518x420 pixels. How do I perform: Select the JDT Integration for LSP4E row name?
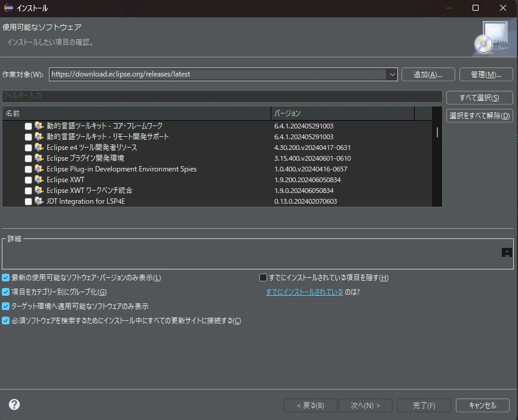[x=85, y=201]
